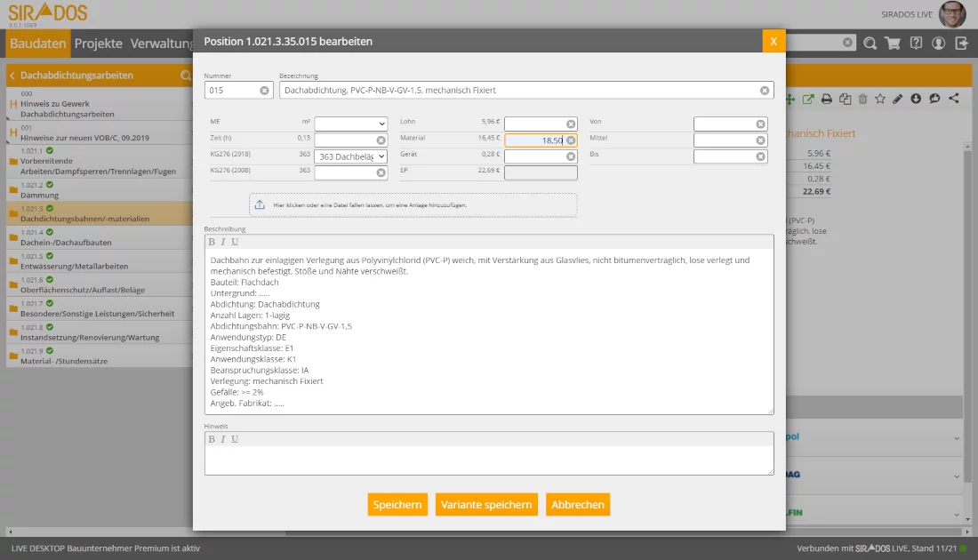Click the Variante speichern button
The image size is (978, 560).
coord(486,505)
